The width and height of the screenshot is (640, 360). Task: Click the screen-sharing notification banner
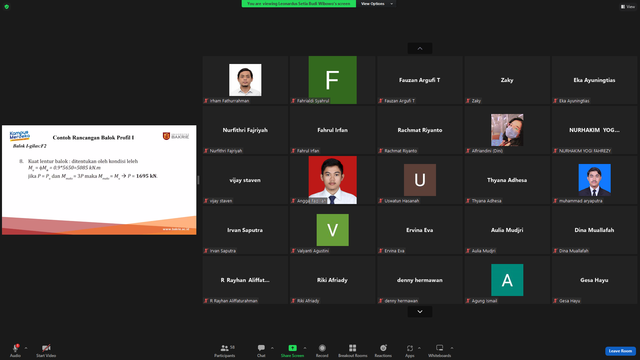(298, 4)
